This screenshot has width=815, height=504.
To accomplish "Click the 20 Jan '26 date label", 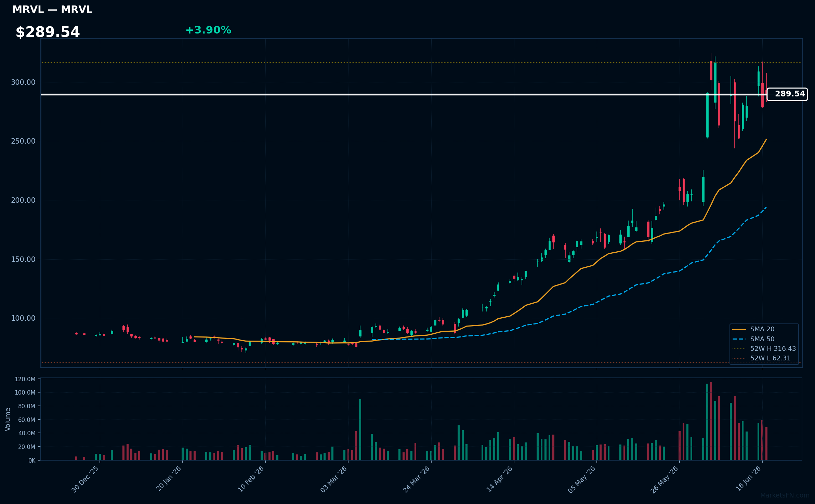I will (x=169, y=479).
